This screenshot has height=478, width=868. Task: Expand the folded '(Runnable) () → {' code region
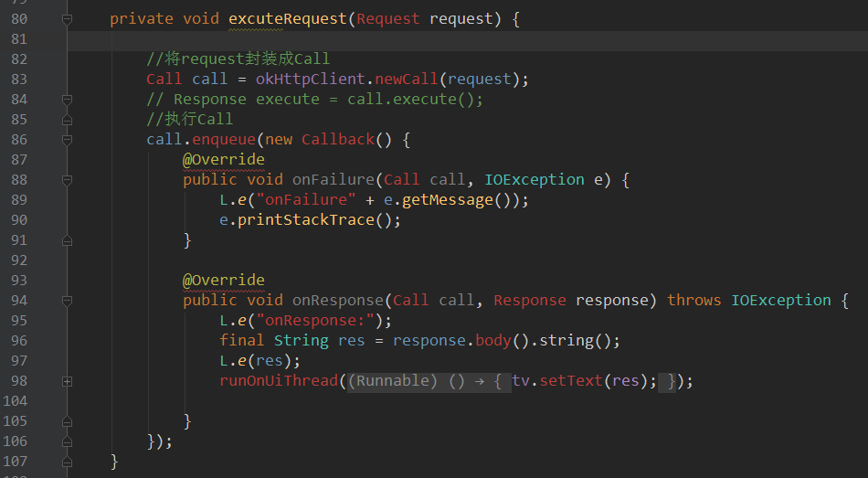pyautogui.click(x=429, y=381)
